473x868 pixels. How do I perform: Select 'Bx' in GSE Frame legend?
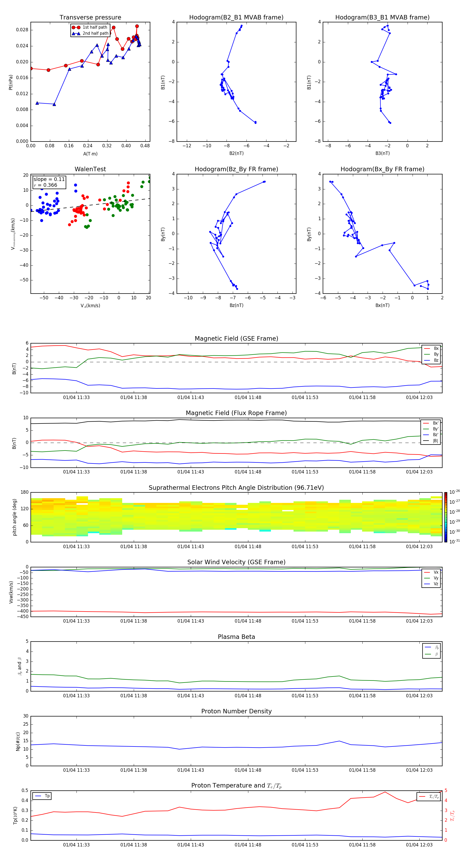[431, 349]
